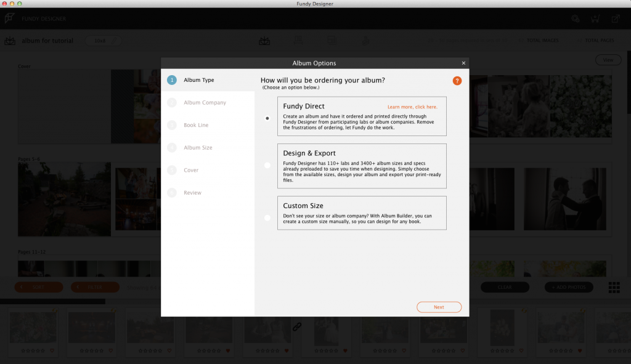Click the "Pages 11-12" spread label
The height and width of the screenshot is (364, 631).
(32, 252)
